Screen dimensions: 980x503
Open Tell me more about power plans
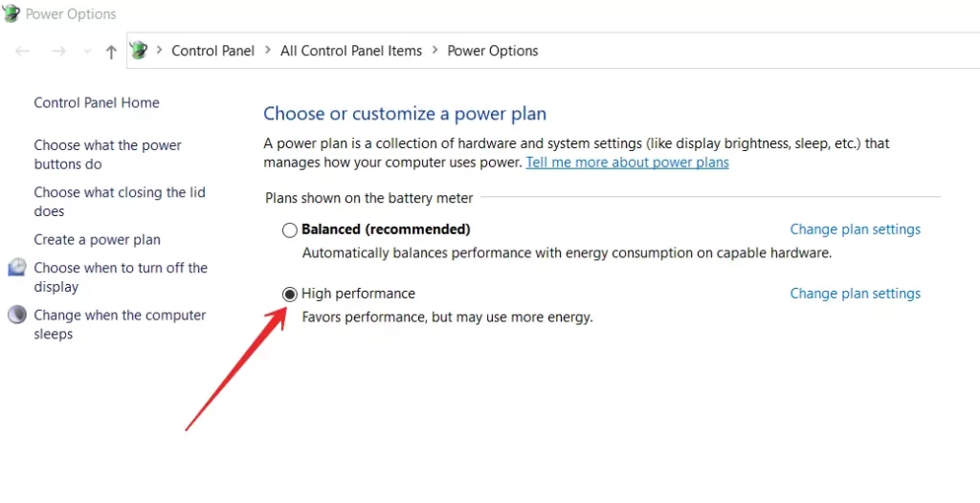[x=628, y=163]
